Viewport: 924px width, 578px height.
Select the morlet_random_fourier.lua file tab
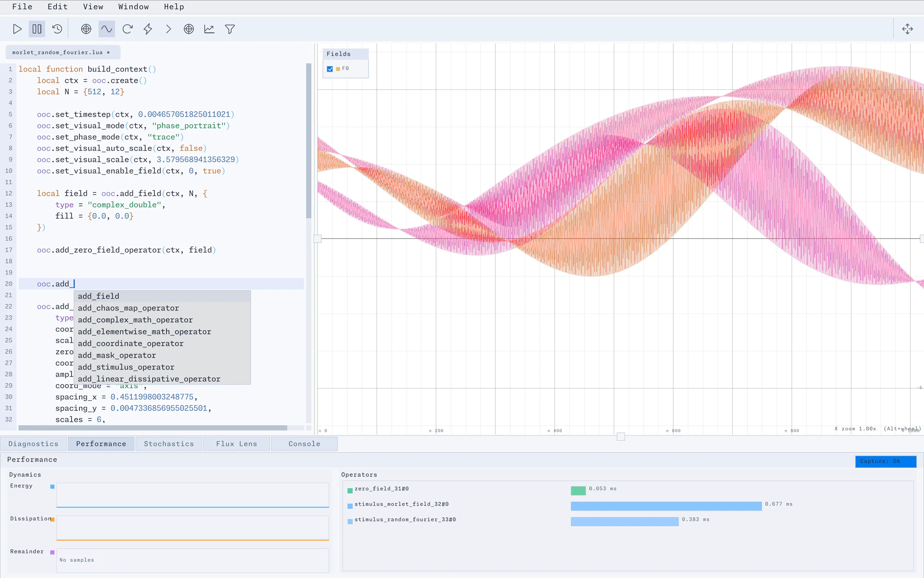(63, 52)
